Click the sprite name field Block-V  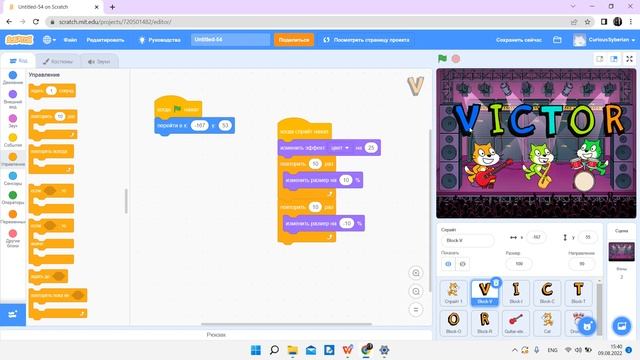click(468, 240)
